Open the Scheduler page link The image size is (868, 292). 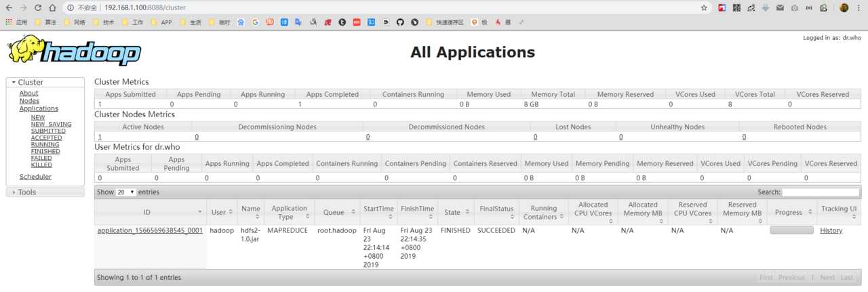coord(35,177)
